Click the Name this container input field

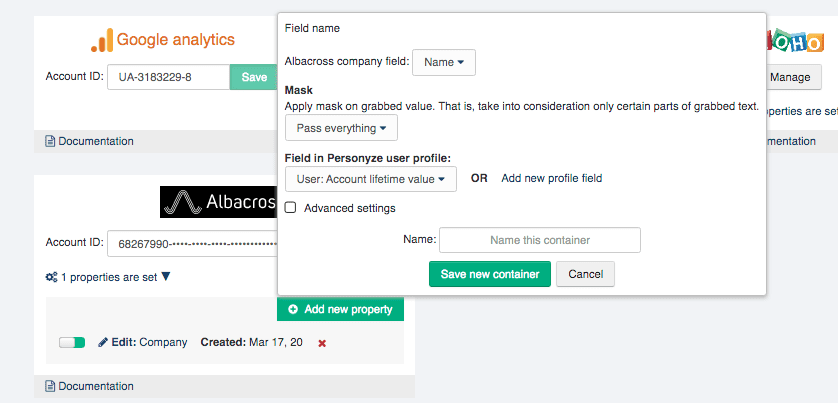pos(539,240)
